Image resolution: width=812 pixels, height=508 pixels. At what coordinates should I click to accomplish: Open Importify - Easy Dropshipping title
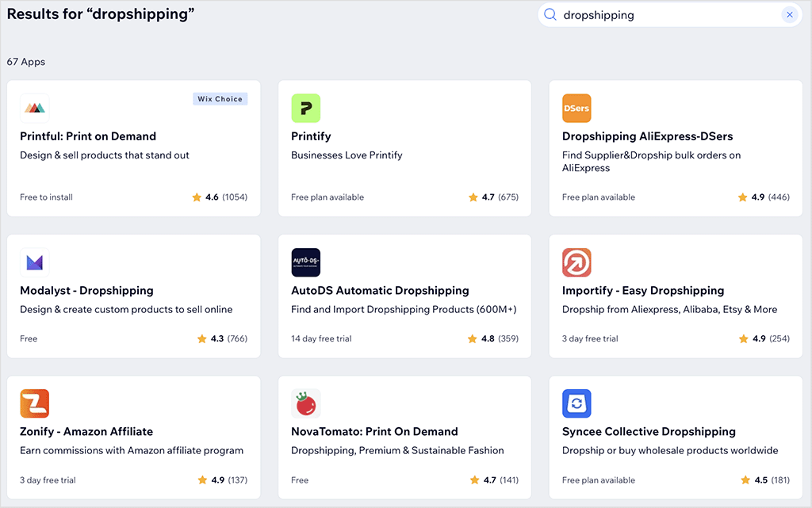tap(643, 290)
